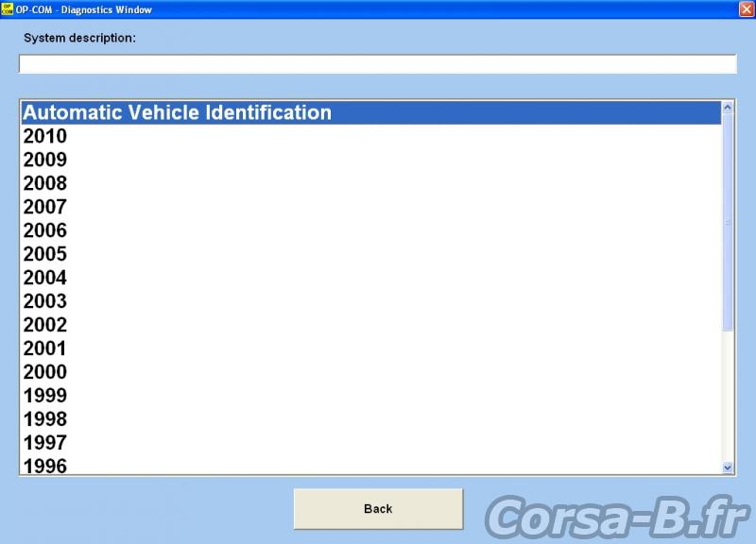Click the 2006 entry

(x=371, y=230)
